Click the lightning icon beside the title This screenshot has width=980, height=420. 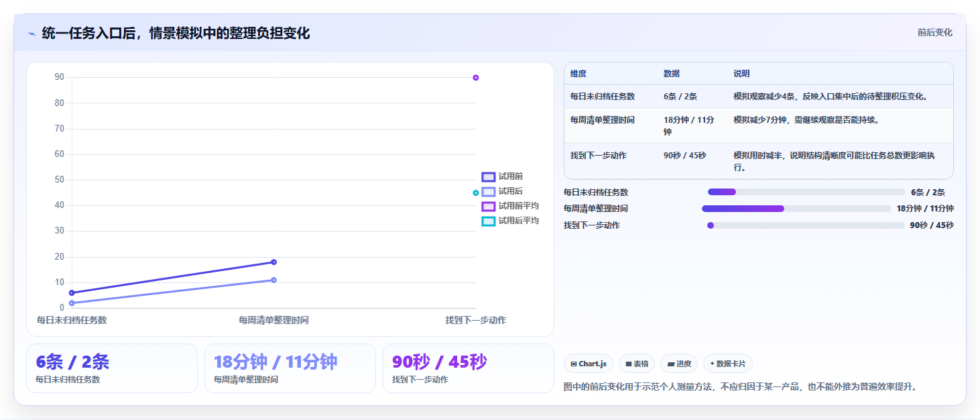click(32, 34)
